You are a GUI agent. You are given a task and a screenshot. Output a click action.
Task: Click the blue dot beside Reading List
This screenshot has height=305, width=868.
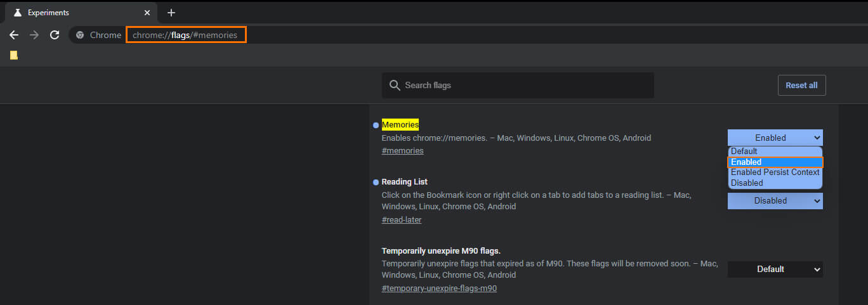(x=376, y=182)
